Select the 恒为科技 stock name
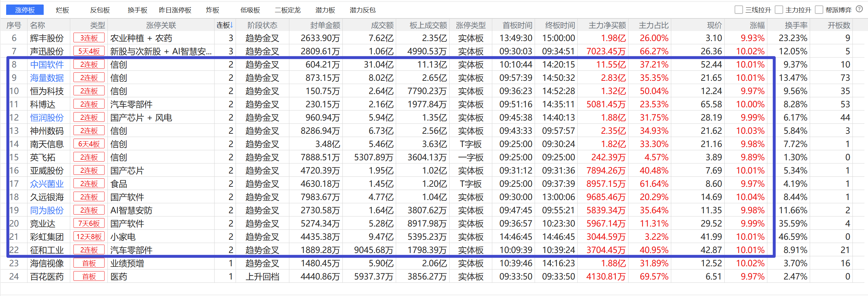Screen dimensions: 868x296 (47, 91)
